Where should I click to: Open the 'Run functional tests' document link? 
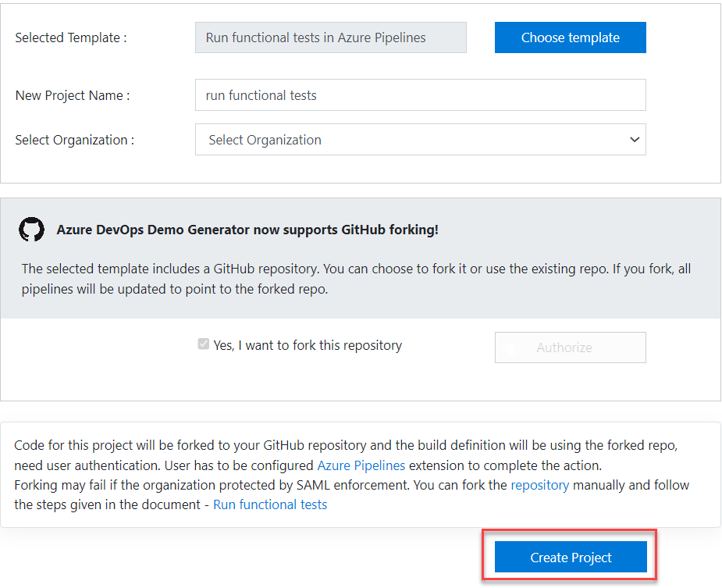click(x=270, y=504)
